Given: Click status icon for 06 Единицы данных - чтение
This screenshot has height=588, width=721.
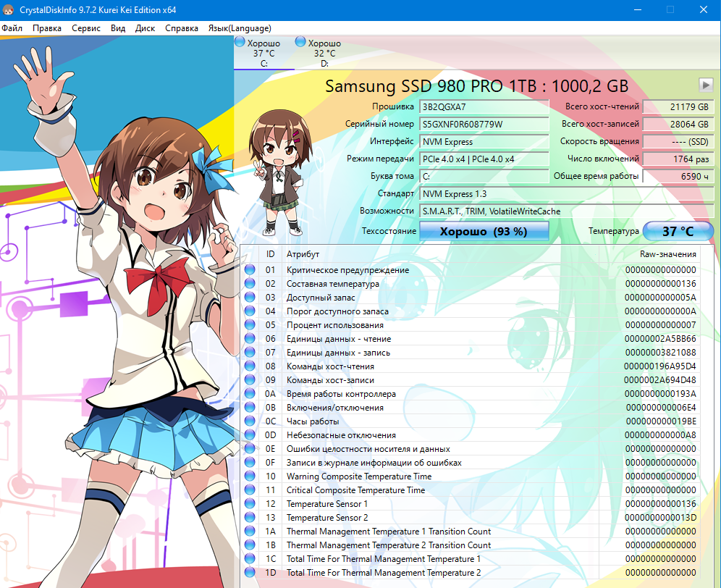Looking at the screenshot, I should click(x=250, y=339).
